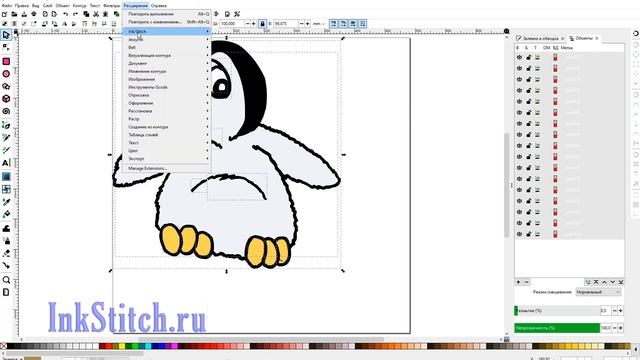Click the remove layer minus button
This screenshot has height=360, width=640.
pyautogui.click(x=527, y=282)
